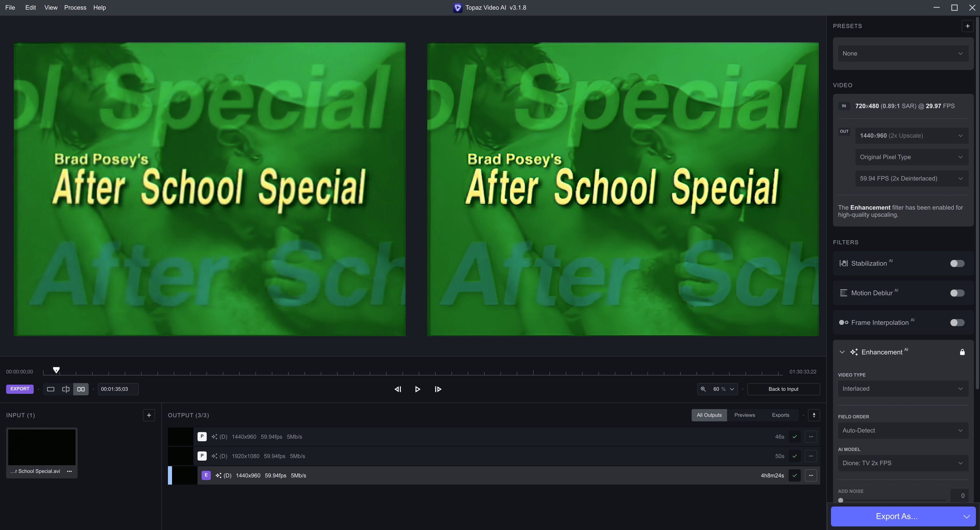Viewport: 980px width, 530px height.
Task: Adjust the Add Noise slider handle
Action: click(x=841, y=500)
